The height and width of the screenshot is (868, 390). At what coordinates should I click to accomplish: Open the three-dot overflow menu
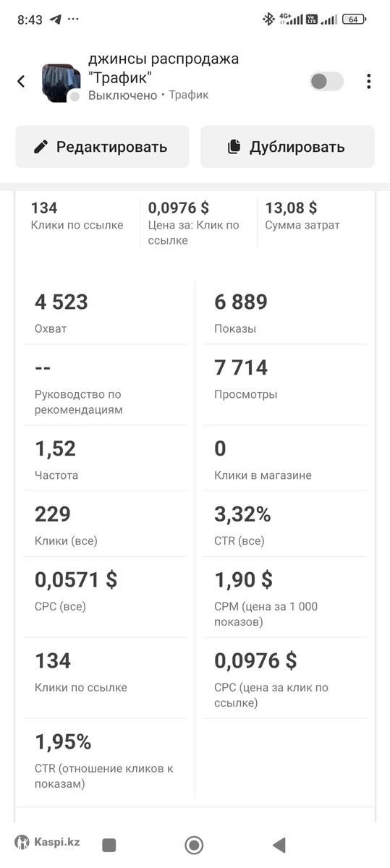point(368,81)
